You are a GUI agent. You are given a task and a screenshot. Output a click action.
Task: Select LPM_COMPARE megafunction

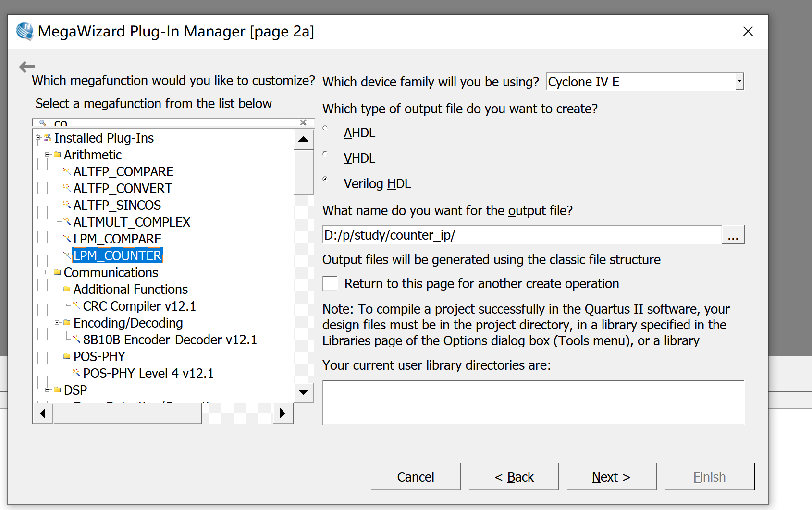tap(117, 239)
